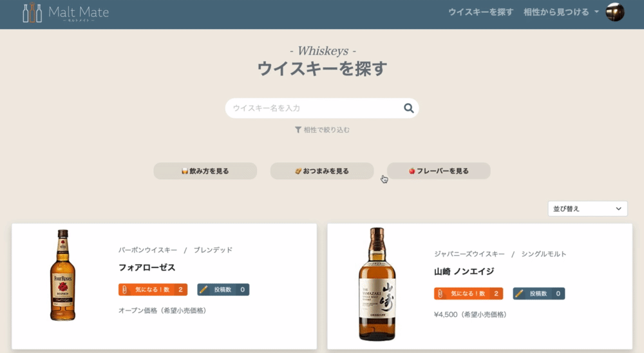This screenshot has width=644, height=353.
Task: Click the 山崎 ノンエイジ 気になる！数 button
Action: [x=468, y=293]
